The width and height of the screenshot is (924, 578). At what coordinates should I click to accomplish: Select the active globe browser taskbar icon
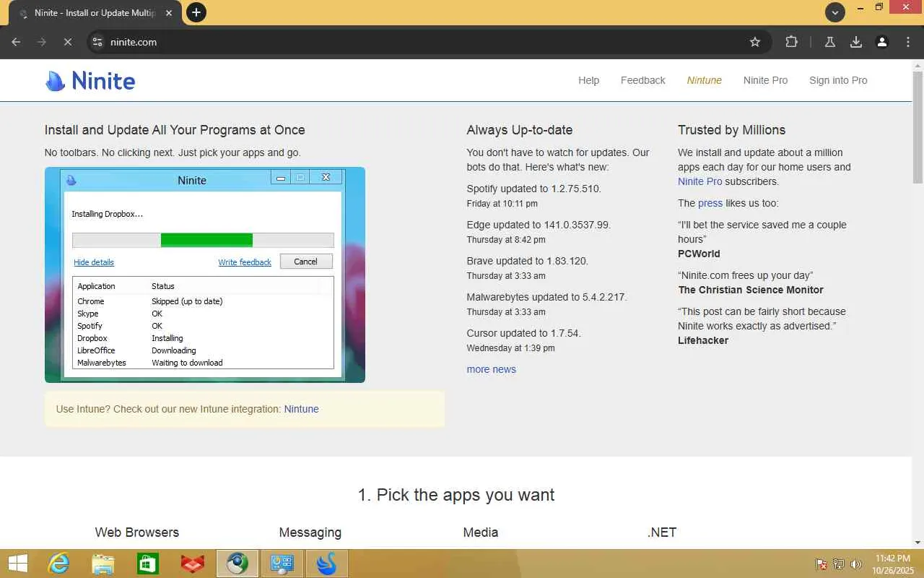(x=237, y=564)
